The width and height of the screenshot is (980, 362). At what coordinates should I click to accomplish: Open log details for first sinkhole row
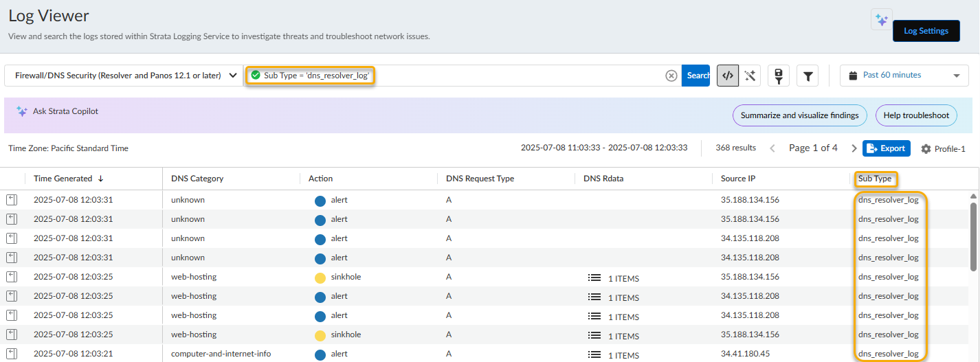point(12,277)
